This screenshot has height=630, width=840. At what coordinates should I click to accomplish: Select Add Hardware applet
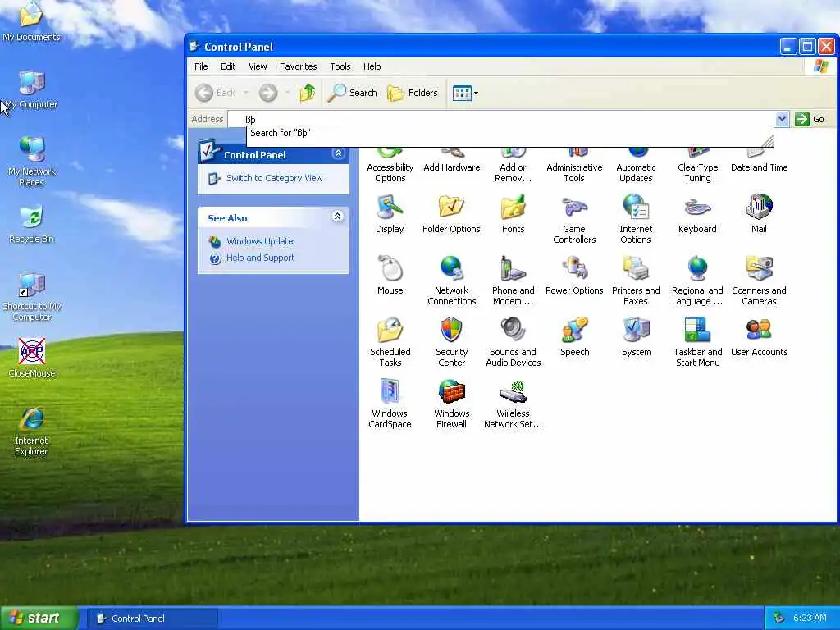pos(452,162)
